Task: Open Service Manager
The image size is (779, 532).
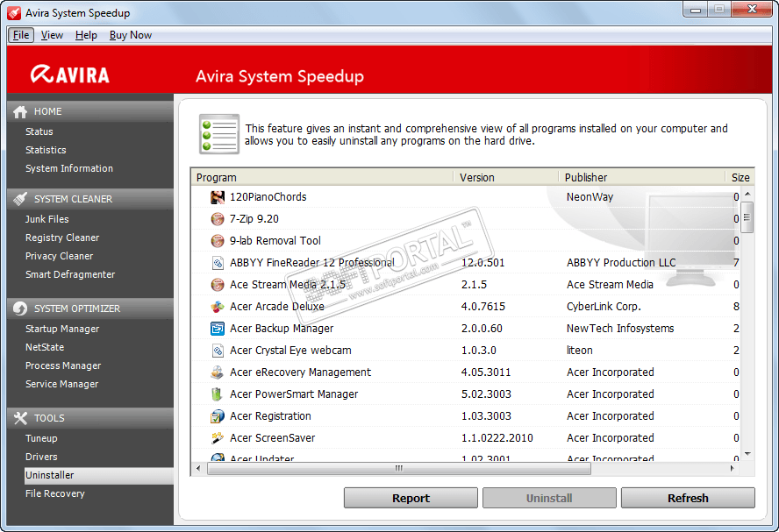Action: point(61,384)
